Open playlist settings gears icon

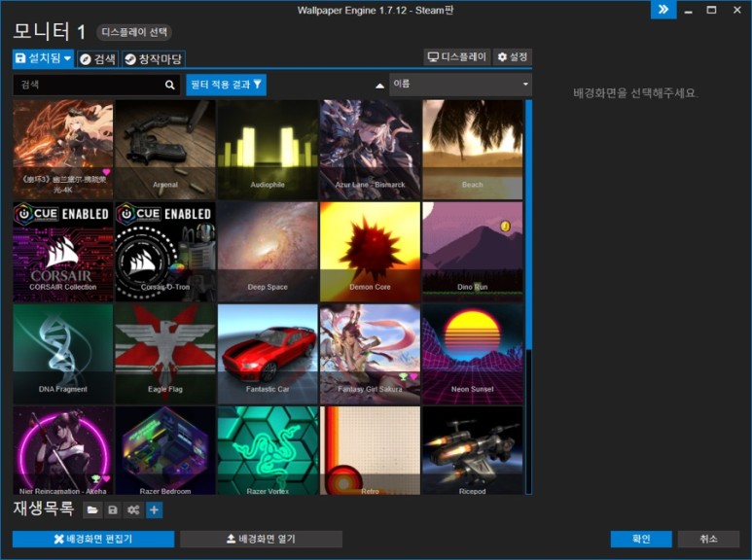click(x=133, y=510)
